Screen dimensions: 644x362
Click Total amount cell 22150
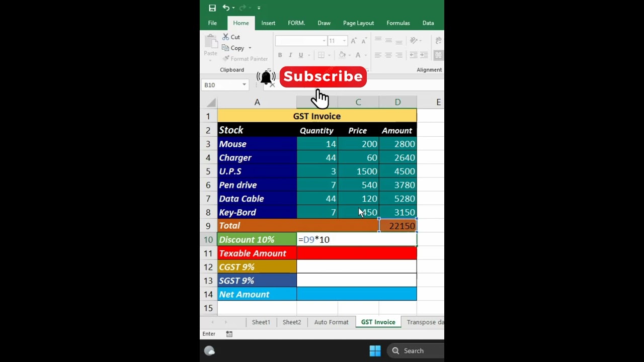coord(398,226)
